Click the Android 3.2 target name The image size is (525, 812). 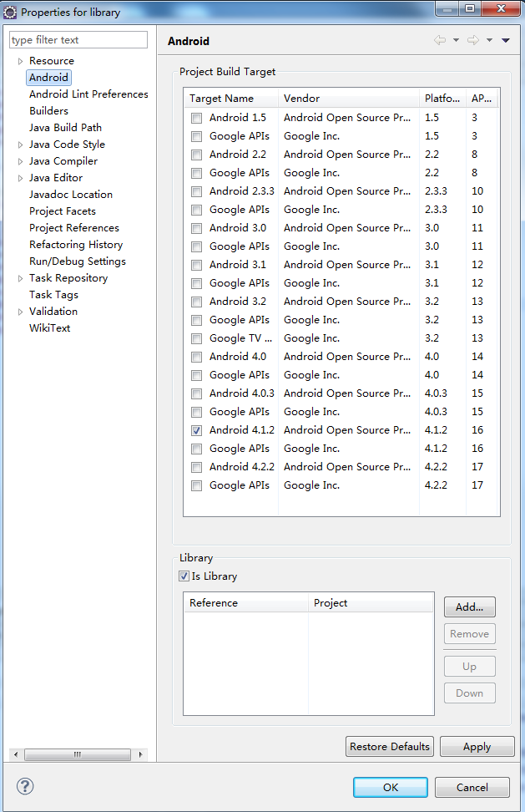[x=238, y=302]
